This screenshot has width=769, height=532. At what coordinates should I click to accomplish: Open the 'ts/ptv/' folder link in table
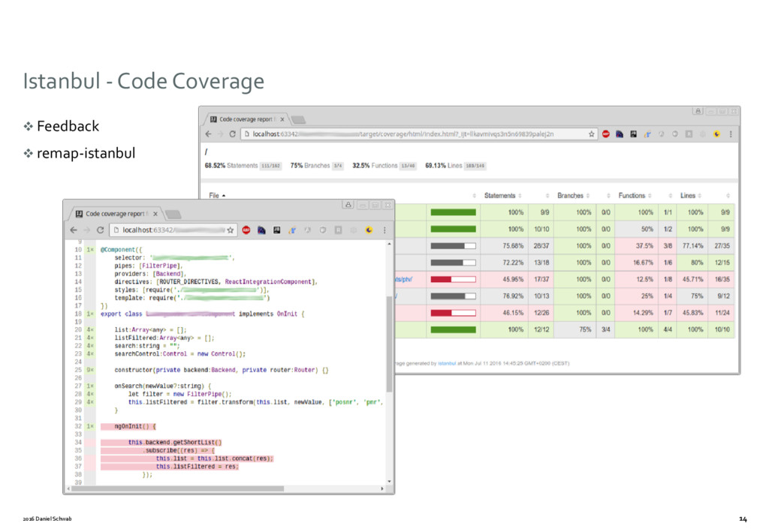tap(403, 279)
